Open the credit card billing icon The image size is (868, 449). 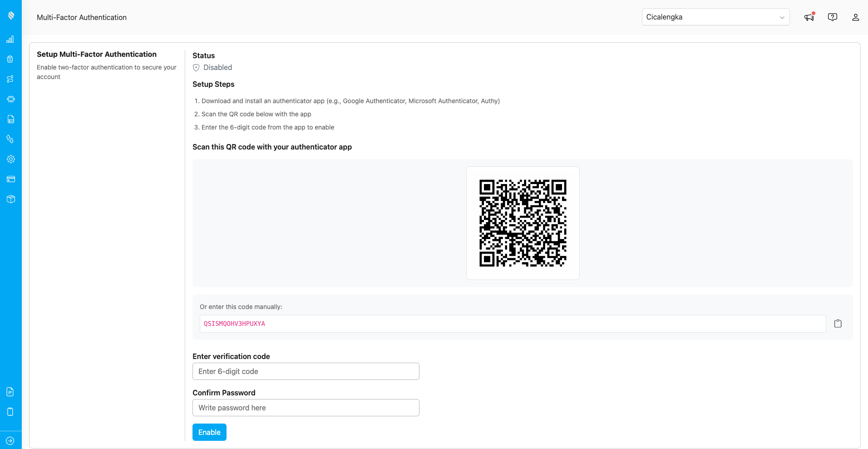pos(11,179)
